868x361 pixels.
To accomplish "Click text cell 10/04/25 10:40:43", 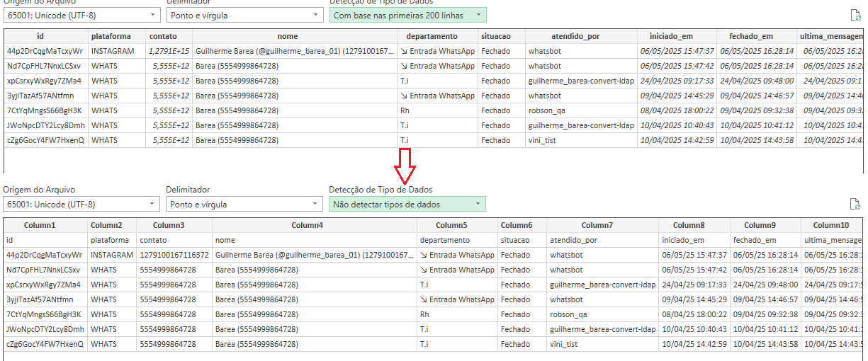I will 694,329.
